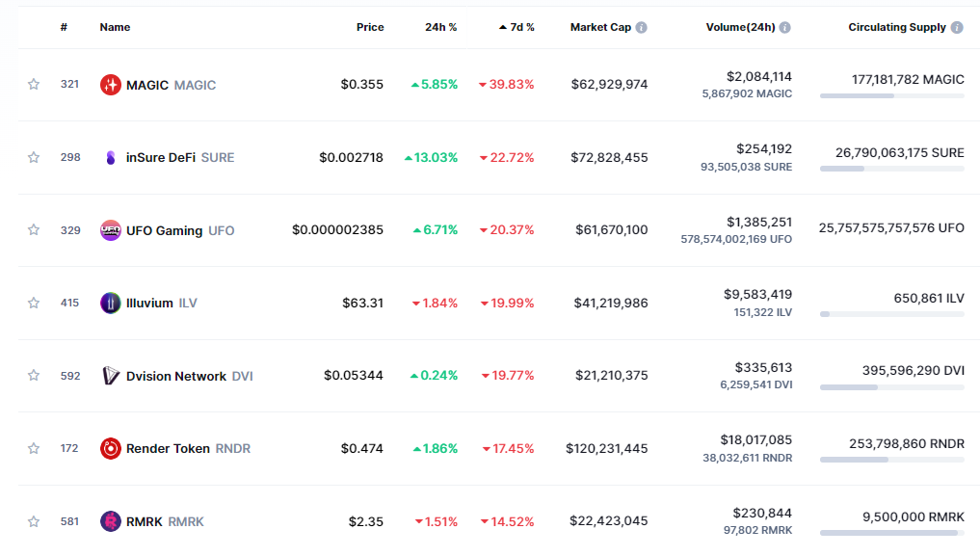Star MAGIC to add to watchlist
Image resolution: width=980 pixels, height=556 pixels.
(x=34, y=85)
